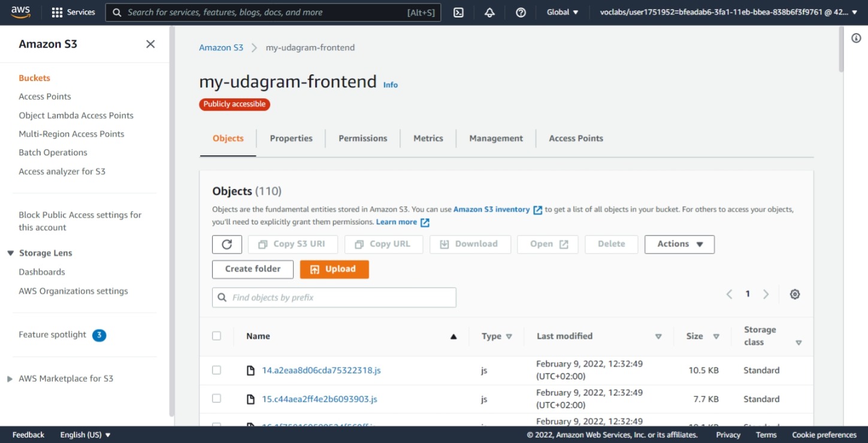The width and height of the screenshot is (868, 443).
Task: Open the Management tab
Action: pos(495,138)
